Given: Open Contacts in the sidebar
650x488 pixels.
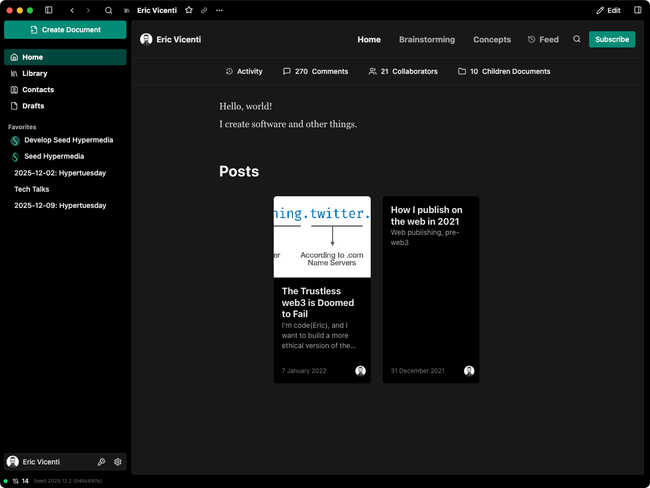Looking at the screenshot, I should click(x=38, y=90).
